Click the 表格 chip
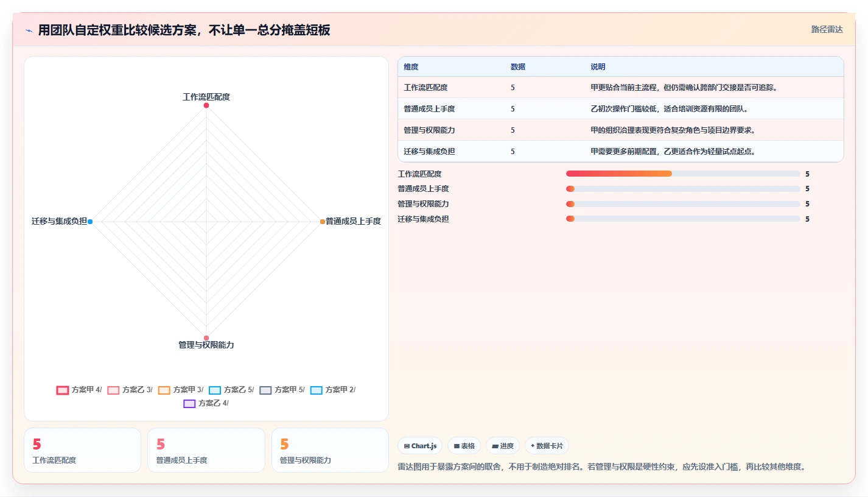Image resolution: width=868 pixels, height=497 pixels. coord(464,446)
